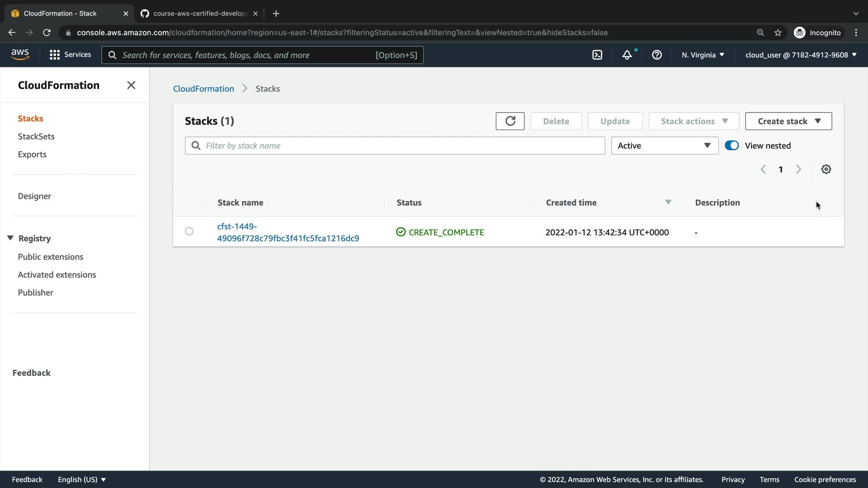
Task: Open the N. Virginia region menu
Action: coord(703,55)
